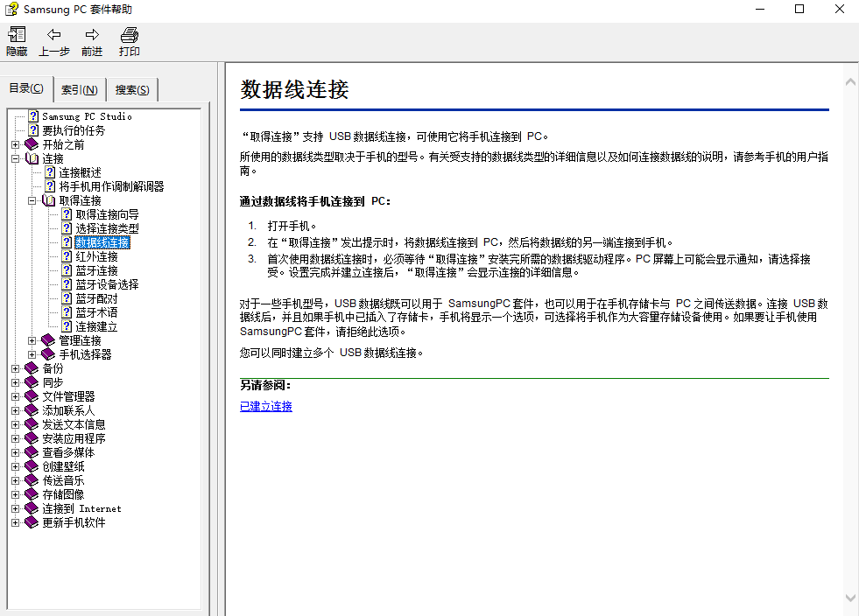Click the 开始之前 purple book icon
The height and width of the screenshot is (616, 859).
(x=32, y=144)
